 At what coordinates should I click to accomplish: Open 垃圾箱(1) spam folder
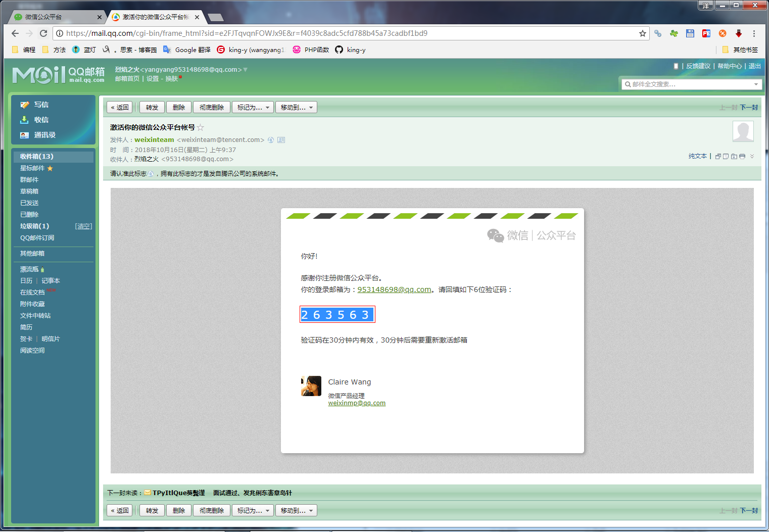tap(34, 226)
